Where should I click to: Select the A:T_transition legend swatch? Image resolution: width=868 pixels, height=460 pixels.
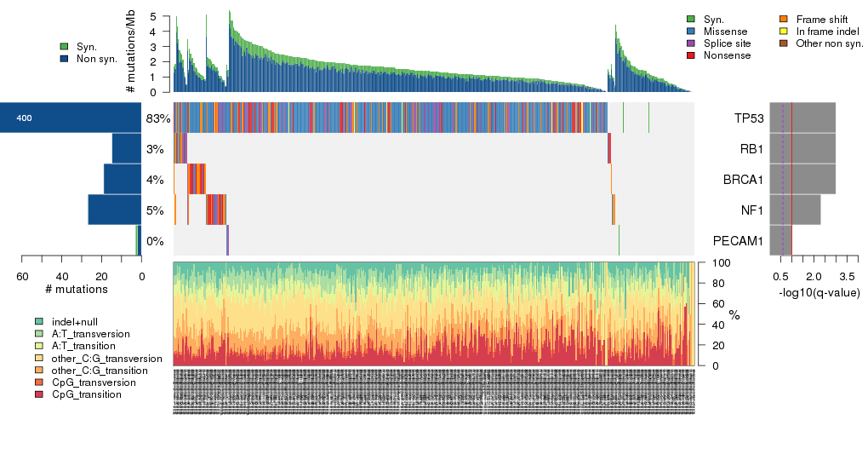click(x=39, y=346)
